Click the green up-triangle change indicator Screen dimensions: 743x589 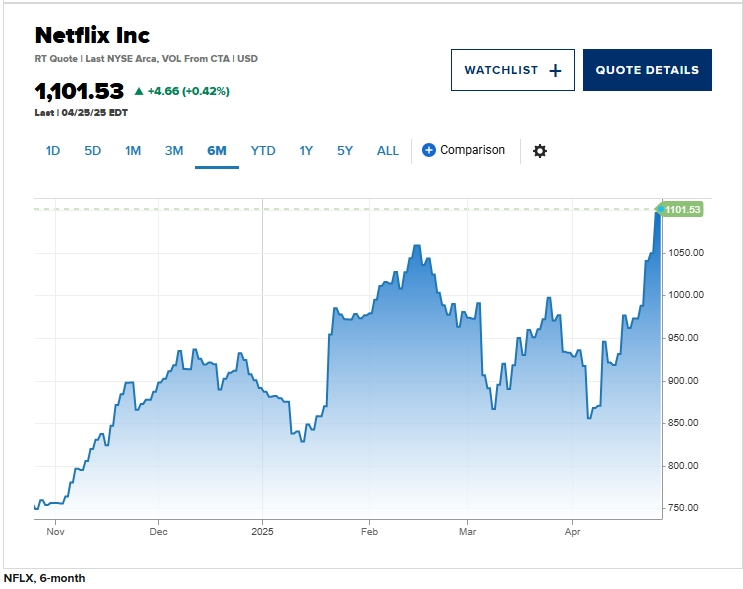pos(139,91)
